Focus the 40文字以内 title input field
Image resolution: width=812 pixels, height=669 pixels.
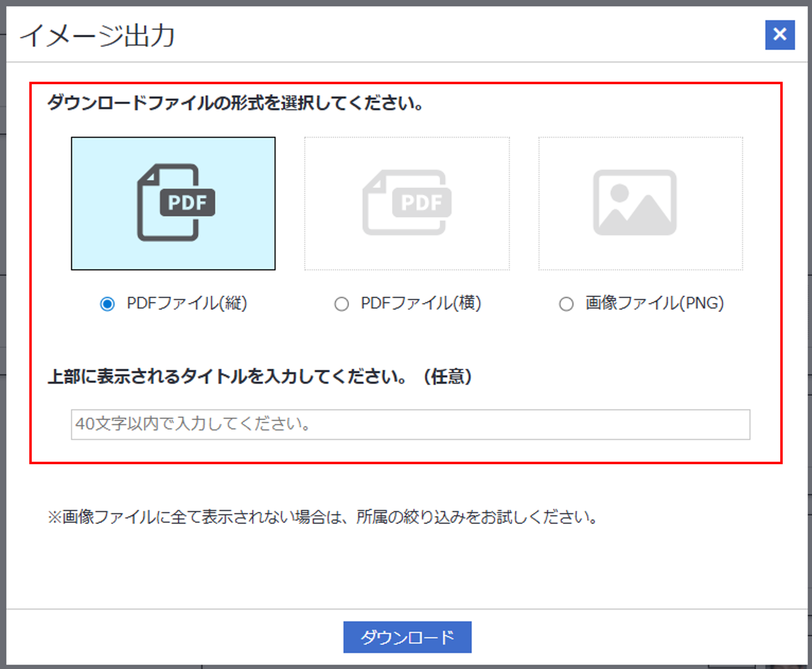pyautogui.click(x=410, y=424)
